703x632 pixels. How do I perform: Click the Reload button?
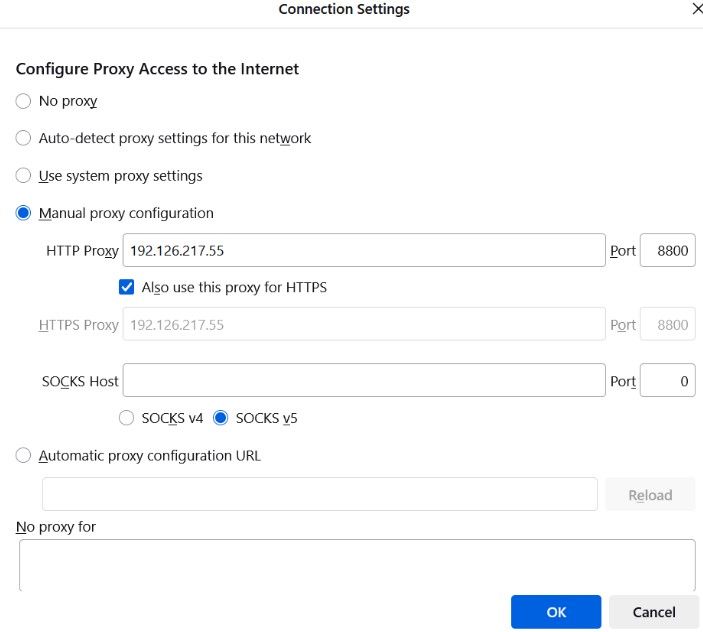coord(650,494)
